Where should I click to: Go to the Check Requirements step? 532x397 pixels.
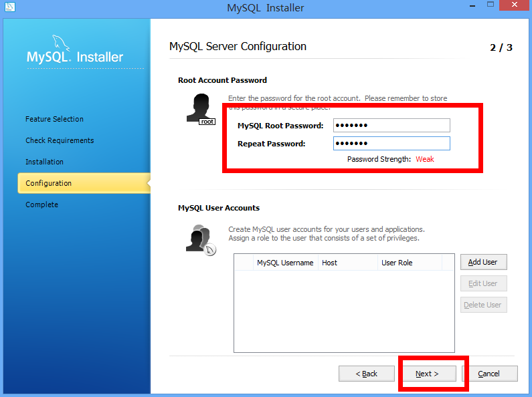click(60, 140)
